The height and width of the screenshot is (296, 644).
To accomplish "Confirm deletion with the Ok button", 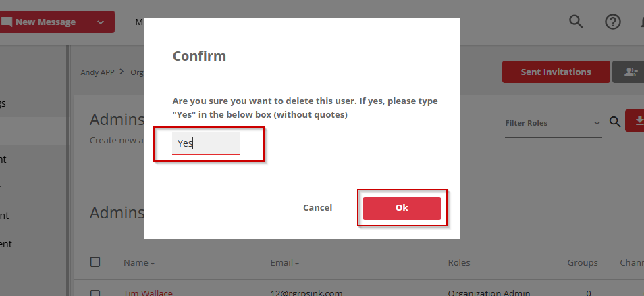I will tap(402, 208).
